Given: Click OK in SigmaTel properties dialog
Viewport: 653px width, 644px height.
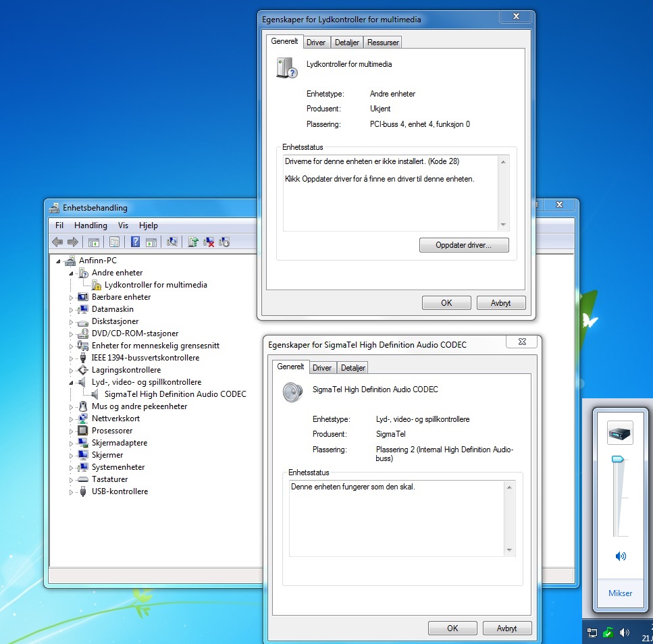Looking at the screenshot, I should 452,628.
